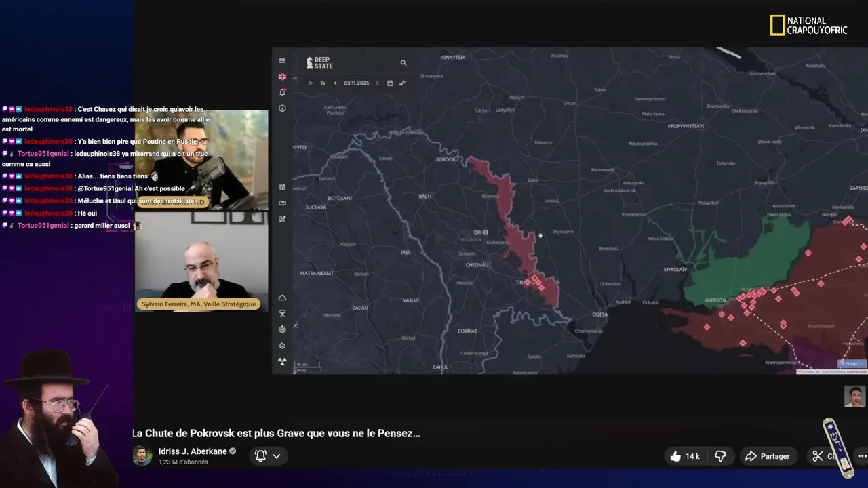Image resolution: width=868 pixels, height=488 pixels.
Task: Open the info circle icon in the sidebar
Action: 282,108
